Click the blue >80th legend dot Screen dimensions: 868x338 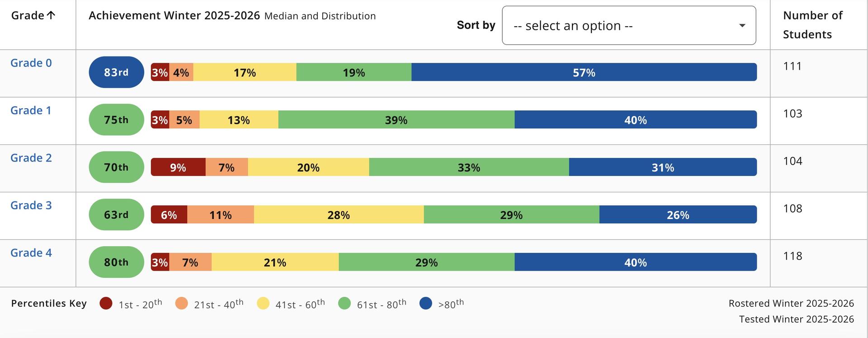(x=426, y=303)
